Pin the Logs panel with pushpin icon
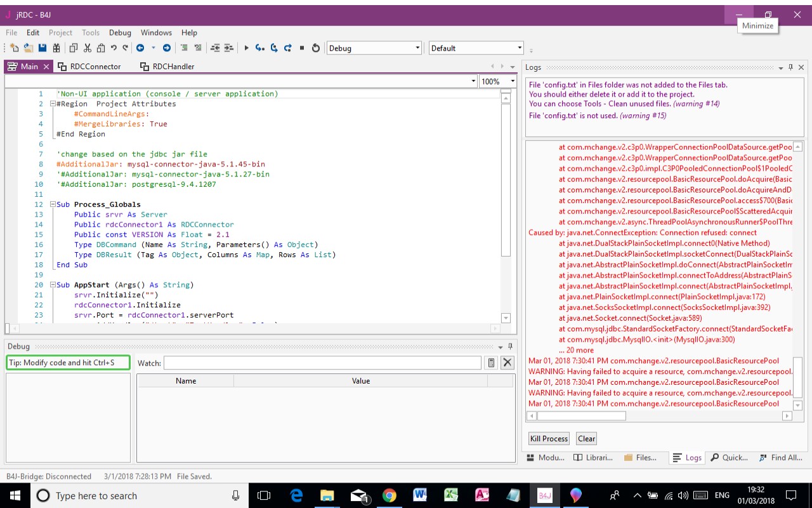Screen dimensions: 812x508 pyautogui.click(x=790, y=67)
